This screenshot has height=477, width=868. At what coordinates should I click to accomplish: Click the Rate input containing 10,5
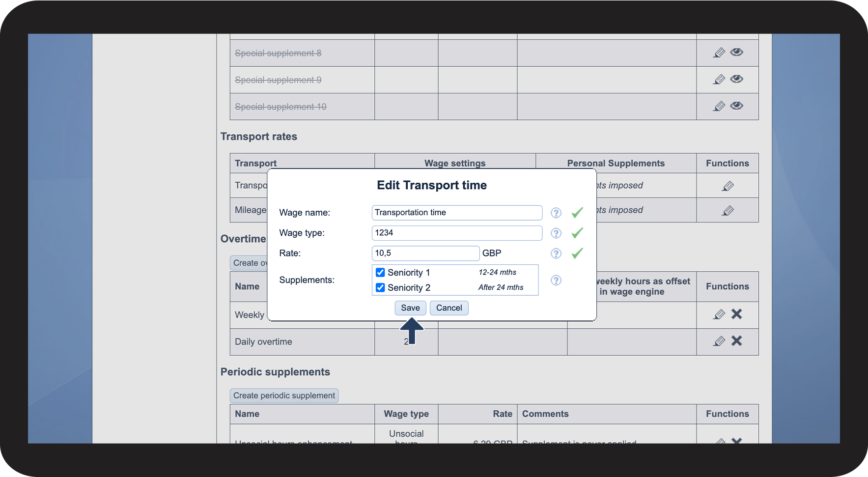coord(425,253)
